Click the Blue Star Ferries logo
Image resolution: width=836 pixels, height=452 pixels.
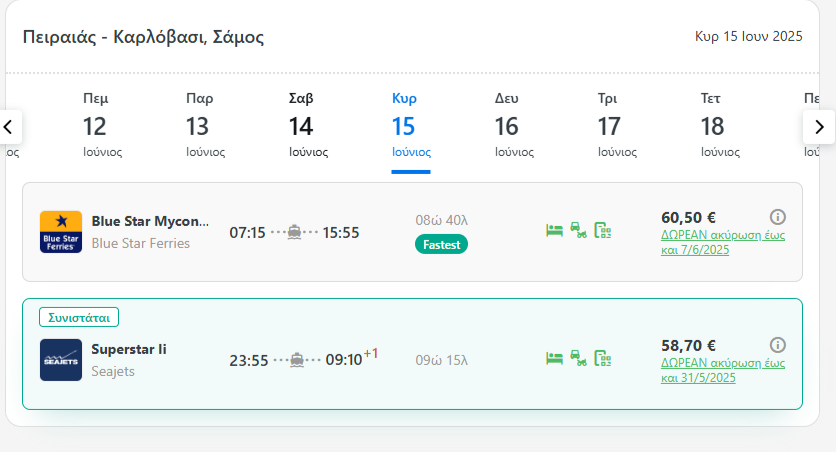pos(61,232)
